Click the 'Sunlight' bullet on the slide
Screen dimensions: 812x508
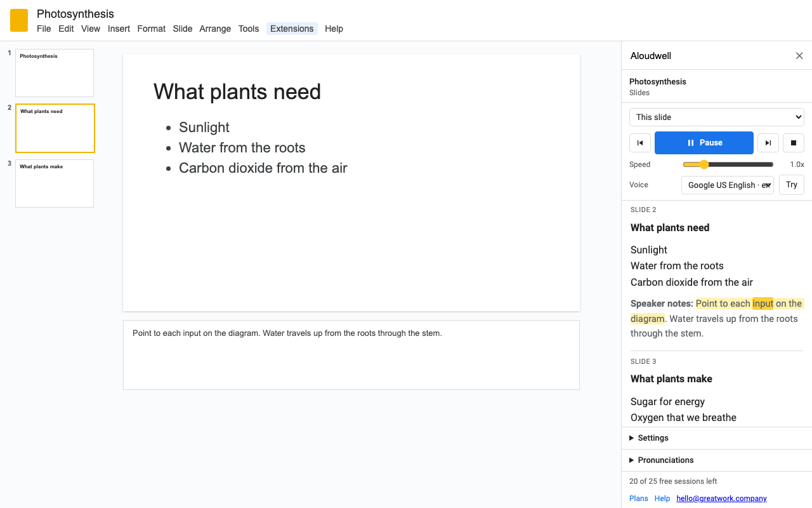pos(204,127)
